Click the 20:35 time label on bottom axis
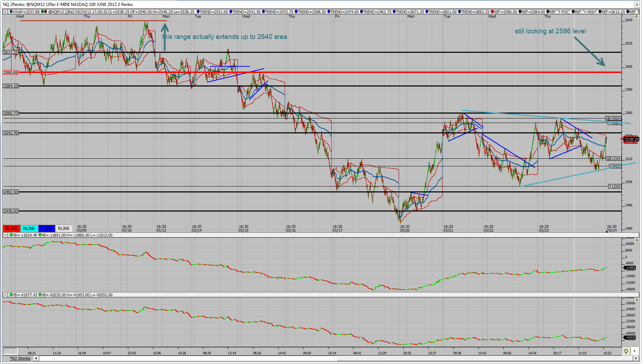The image size is (642, 364). pyautogui.click(x=407, y=353)
